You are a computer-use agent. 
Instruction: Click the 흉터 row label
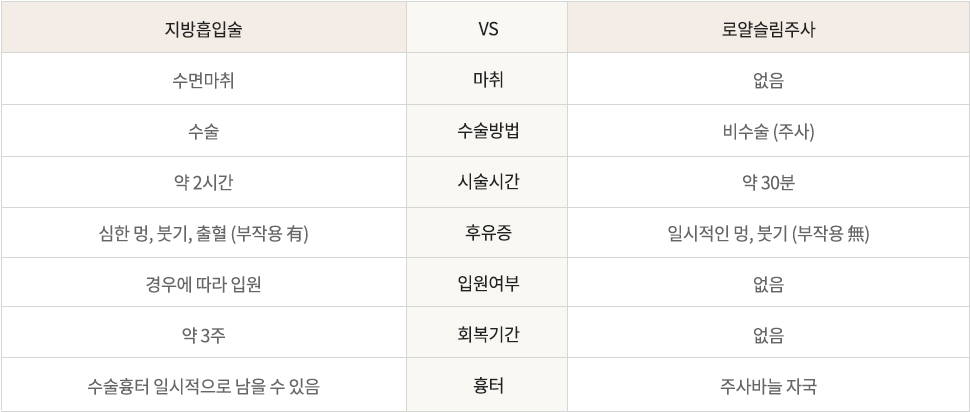point(488,385)
